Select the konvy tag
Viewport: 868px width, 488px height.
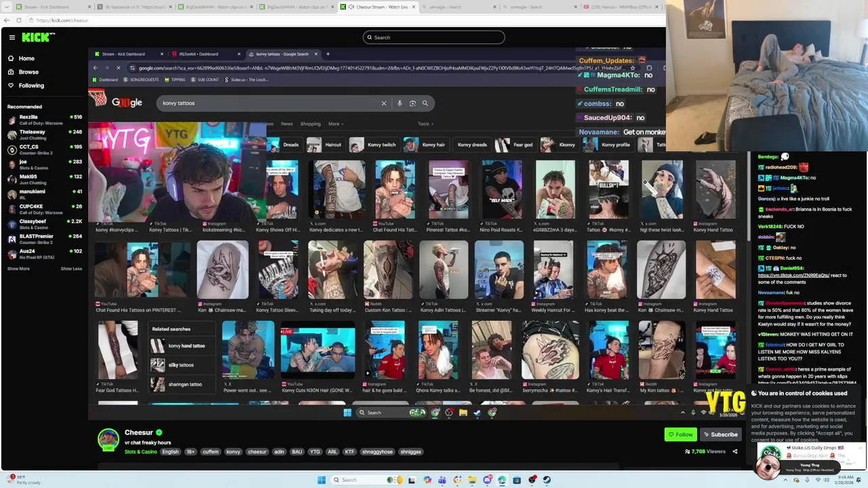pos(233,452)
